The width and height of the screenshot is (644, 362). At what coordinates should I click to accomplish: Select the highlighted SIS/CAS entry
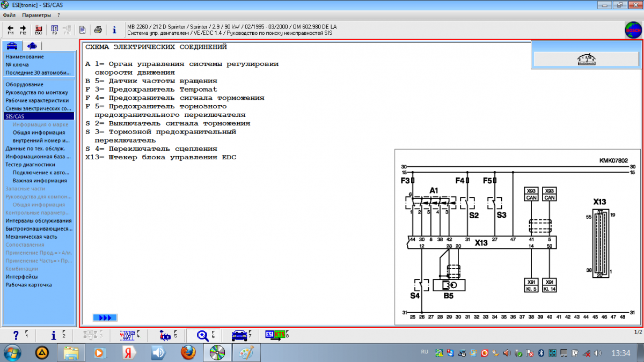click(39, 116)
